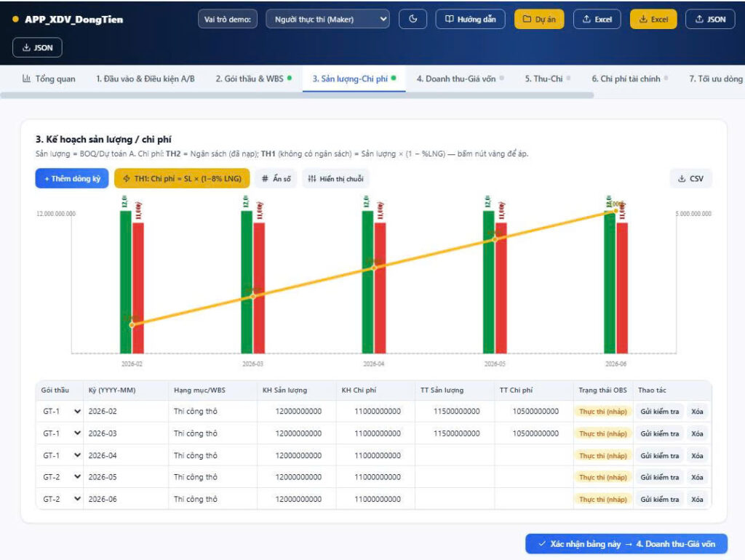Expand the Gói thầu dropdown for 2026-04 row

coord(60,455)
